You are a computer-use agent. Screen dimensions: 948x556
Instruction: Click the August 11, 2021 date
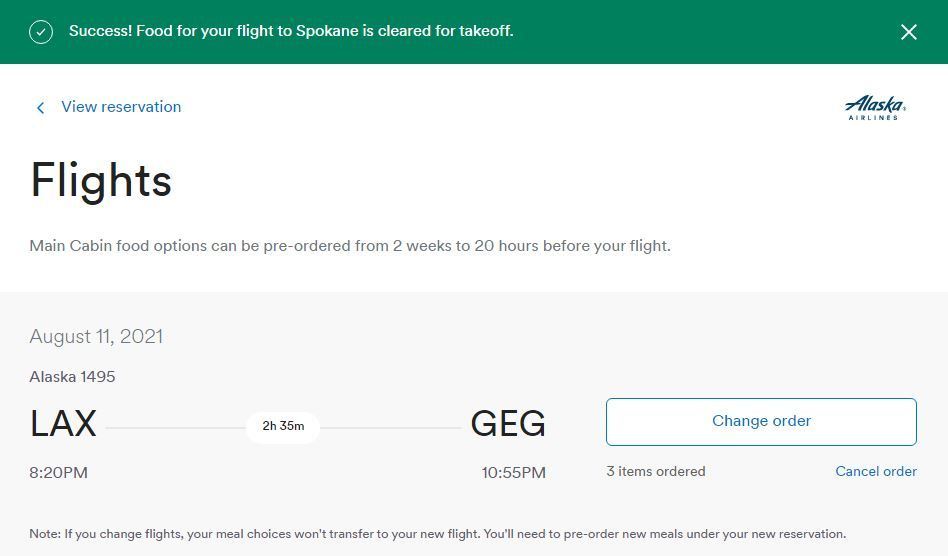pos(96,337)
